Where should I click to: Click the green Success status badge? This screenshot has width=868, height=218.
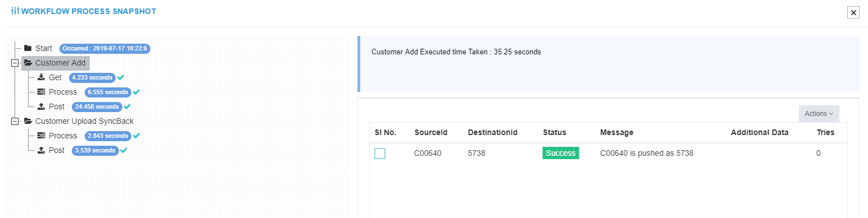click(x=561, y=153)
